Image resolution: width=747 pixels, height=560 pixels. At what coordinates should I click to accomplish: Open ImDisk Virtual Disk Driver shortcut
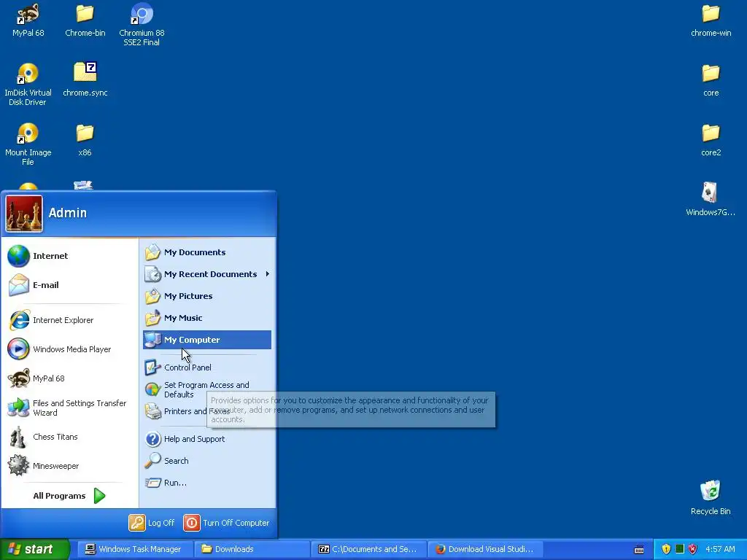coord(28,85)
